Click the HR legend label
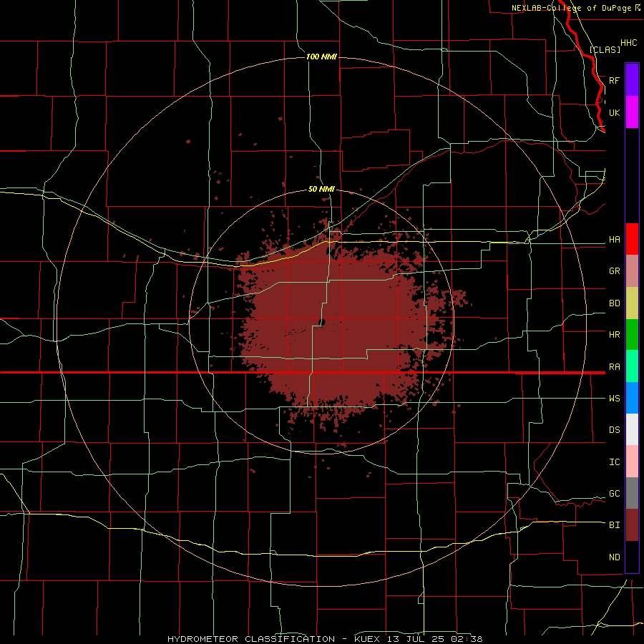This screenshot has width=644, height=644. tap(614, 335)
